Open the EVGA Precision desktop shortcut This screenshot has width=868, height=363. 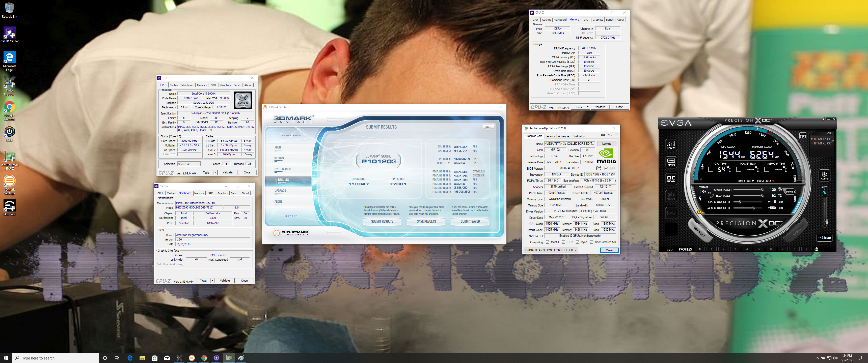(9, 86)
